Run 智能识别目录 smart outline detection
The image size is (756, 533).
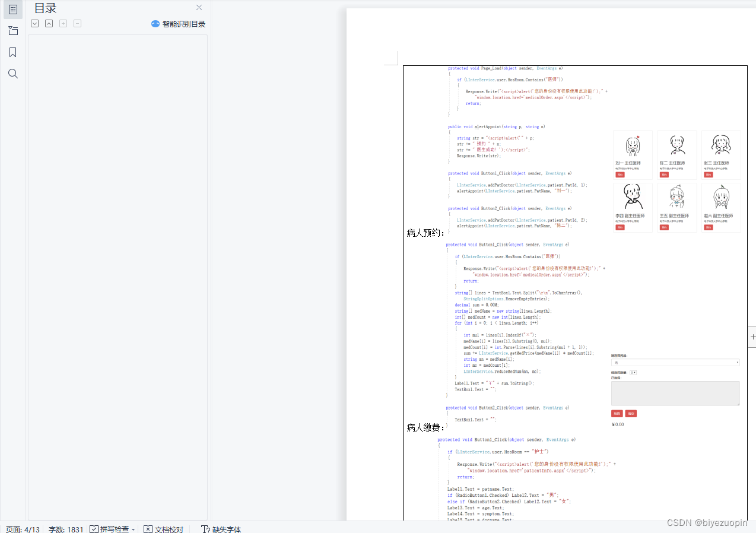[178, 24]
